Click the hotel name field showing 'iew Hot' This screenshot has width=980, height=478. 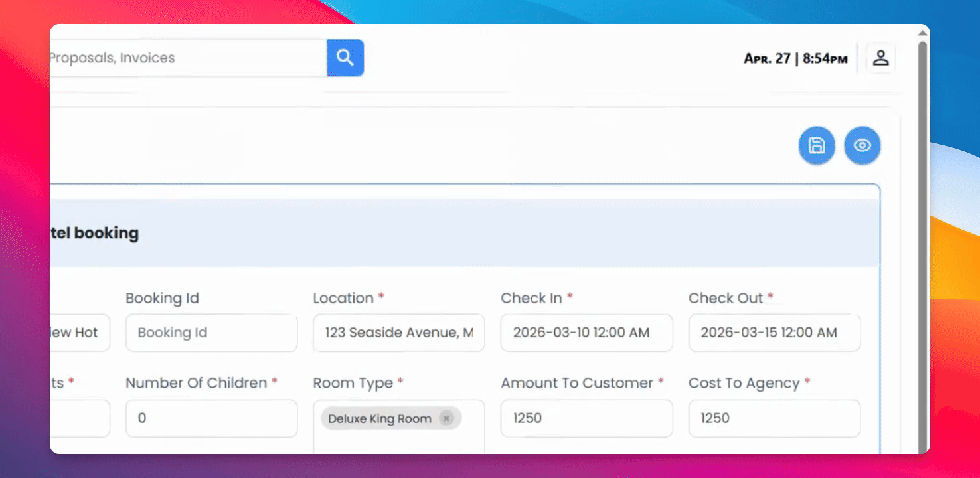(80, 333)
